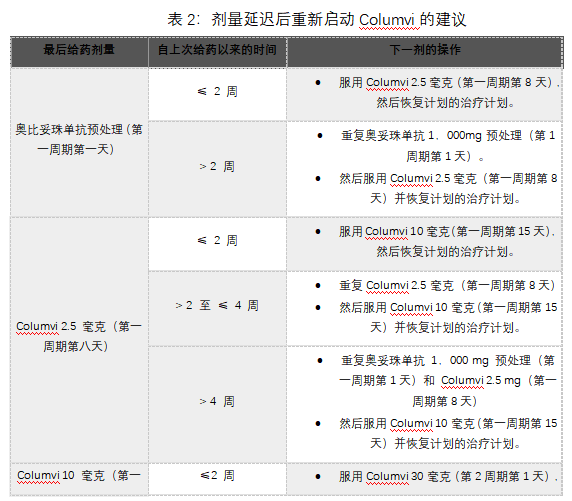The height and width of the screenshot is (501, 572).
Task: Click text '服用 Columvi 2.5 毫克 (第一周期第 8 天)'
Action: tap(446, 82)
